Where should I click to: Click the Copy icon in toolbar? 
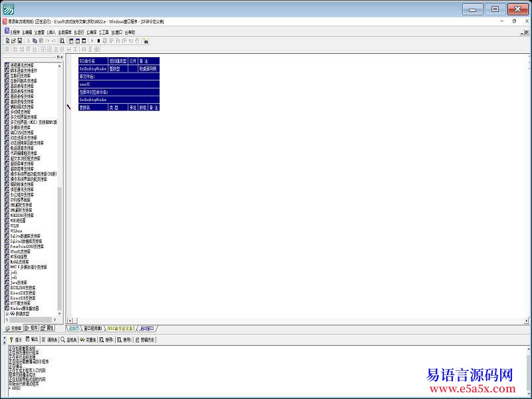pyautogui.click(x=35, y=41)
